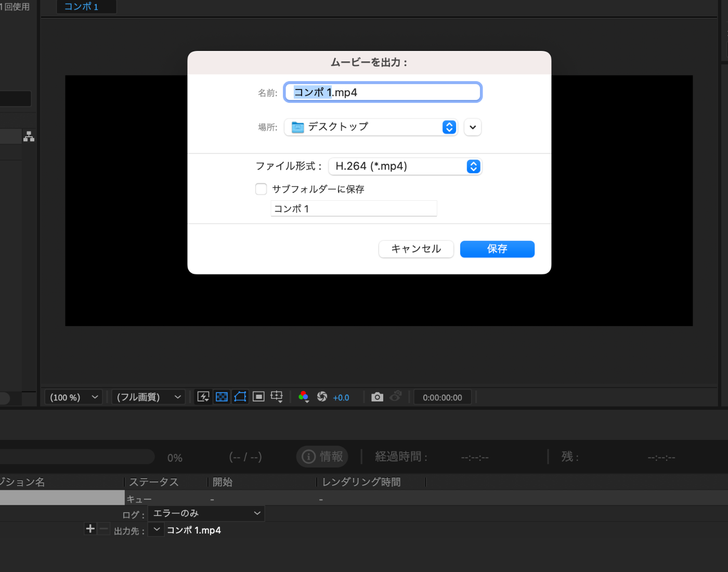
Task: Take a snapshot with the camera icon
Action: click(x=378, y=397)
